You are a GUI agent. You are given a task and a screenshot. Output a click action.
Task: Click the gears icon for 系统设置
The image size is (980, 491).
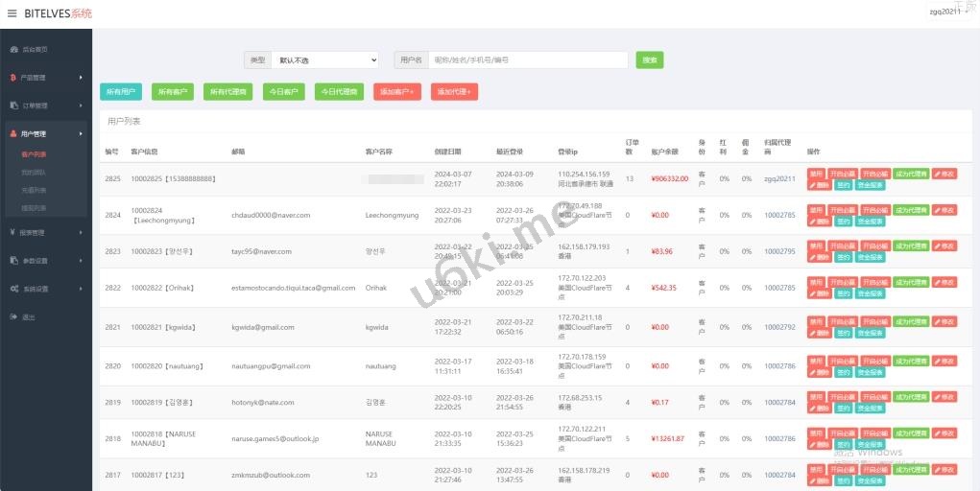tap(13, 289)
